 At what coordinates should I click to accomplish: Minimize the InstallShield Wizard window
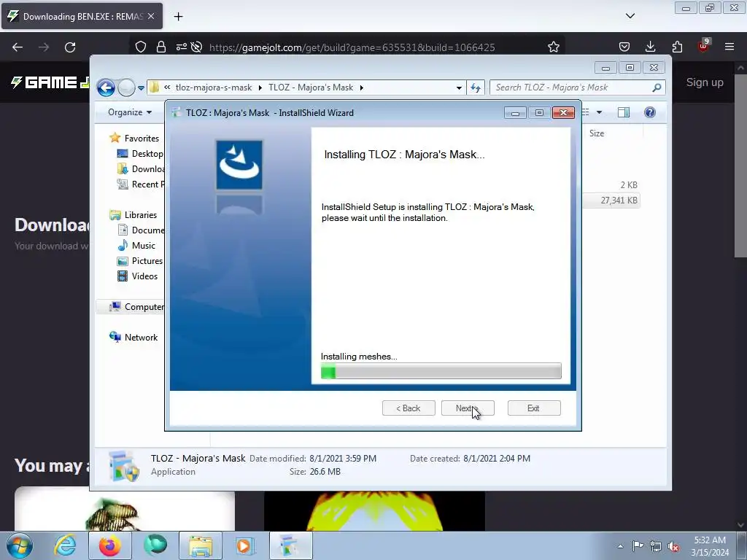[515, 113]
